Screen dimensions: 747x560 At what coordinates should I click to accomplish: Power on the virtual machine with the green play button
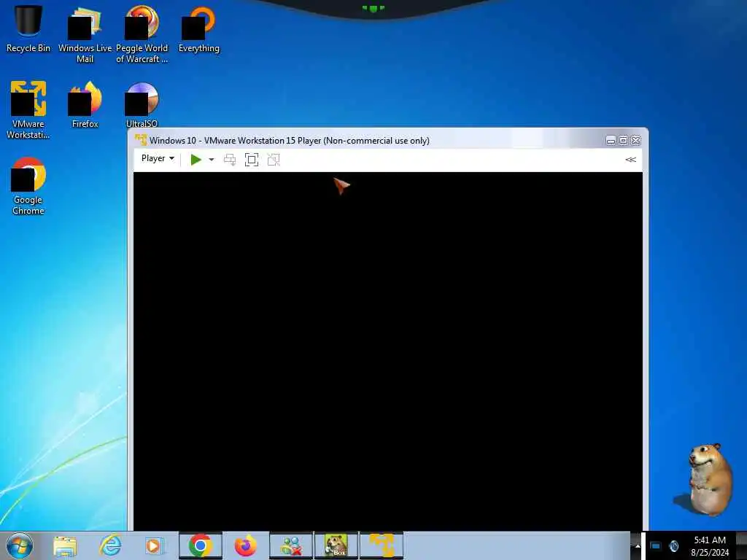coord(196,160)
